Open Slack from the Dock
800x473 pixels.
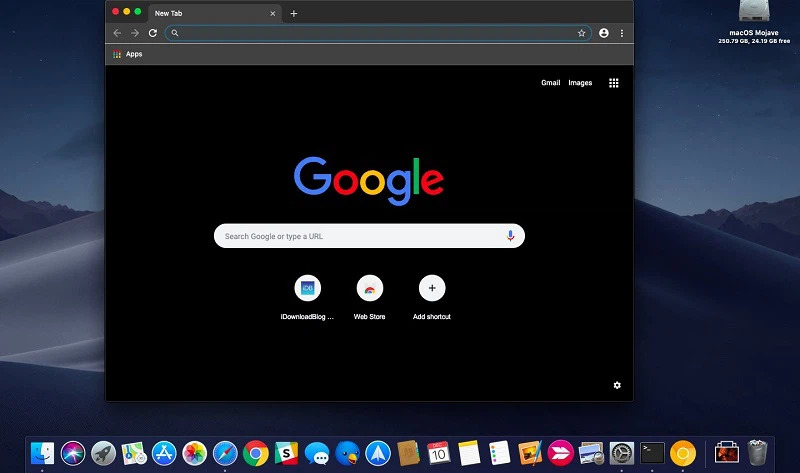pyautogui.click(x=286, y=453)
